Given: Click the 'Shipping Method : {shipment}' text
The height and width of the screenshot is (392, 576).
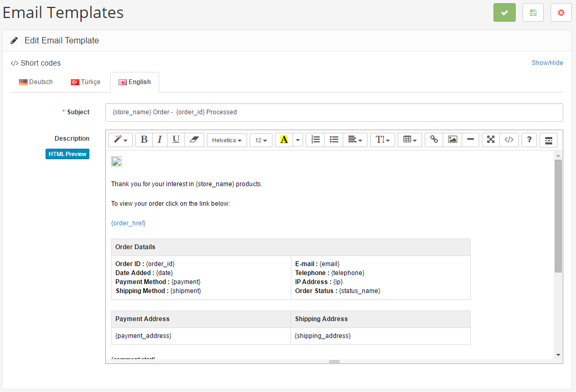Looking at the screenshot, I should [158, 291].
